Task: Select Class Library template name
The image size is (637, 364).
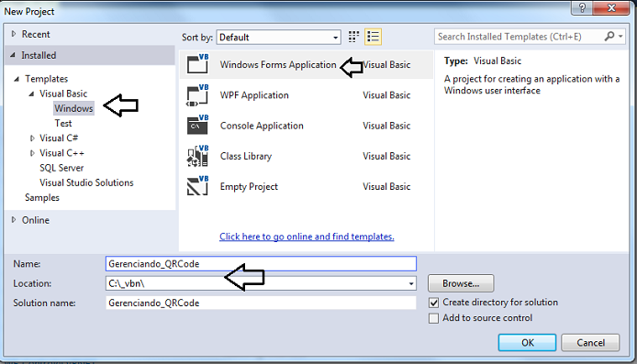Action: click(246, 156)
